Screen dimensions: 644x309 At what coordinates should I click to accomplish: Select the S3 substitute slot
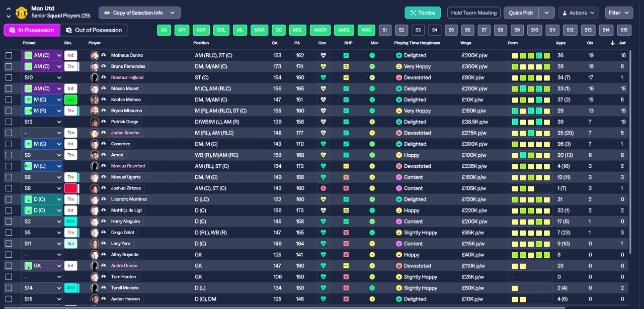tap(418, 30)
